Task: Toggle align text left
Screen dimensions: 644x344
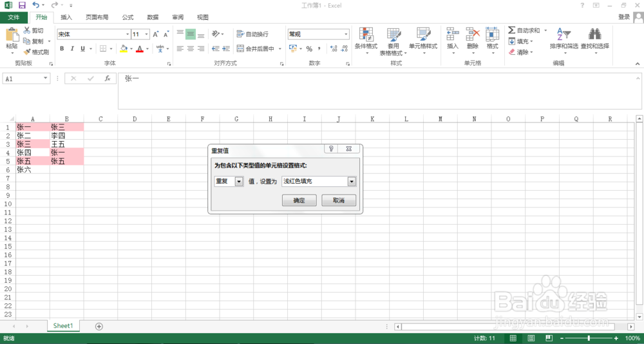Action: point(180,48)
